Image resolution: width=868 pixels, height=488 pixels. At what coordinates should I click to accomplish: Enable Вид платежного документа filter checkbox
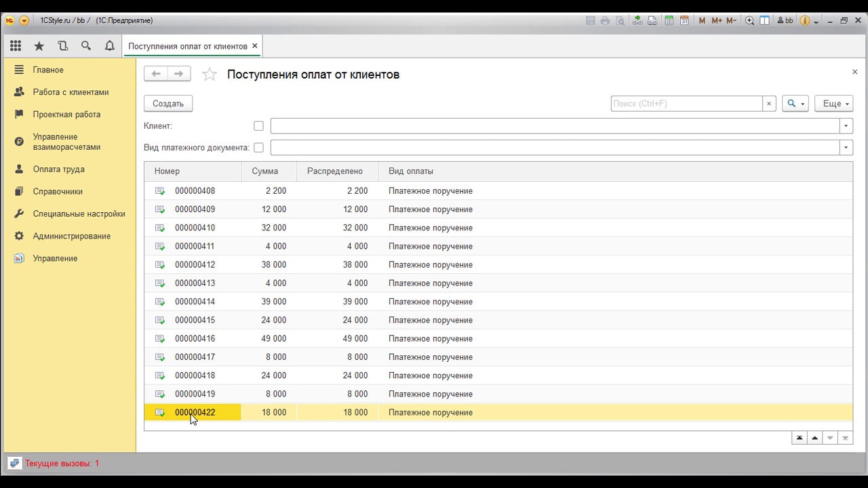coord(258,148)
